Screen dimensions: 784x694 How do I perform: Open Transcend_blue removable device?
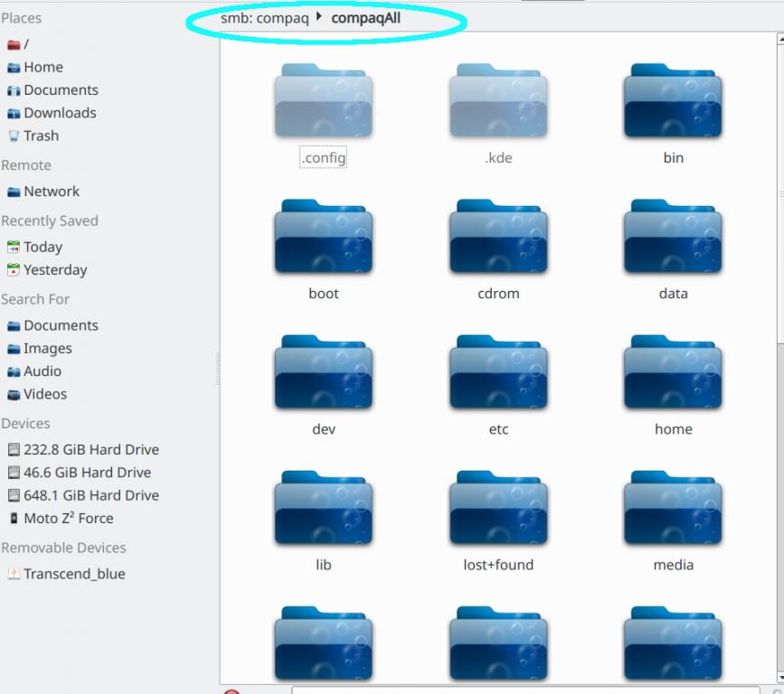(x=74, y=574)
